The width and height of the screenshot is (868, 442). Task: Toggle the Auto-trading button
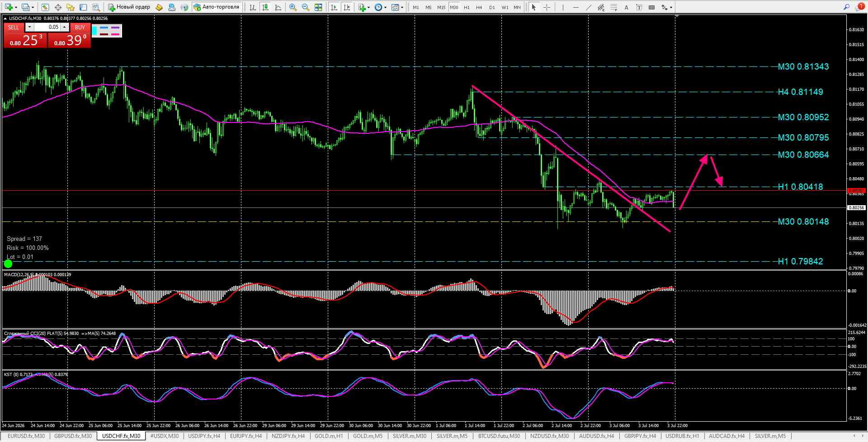(x=217, y=7)
